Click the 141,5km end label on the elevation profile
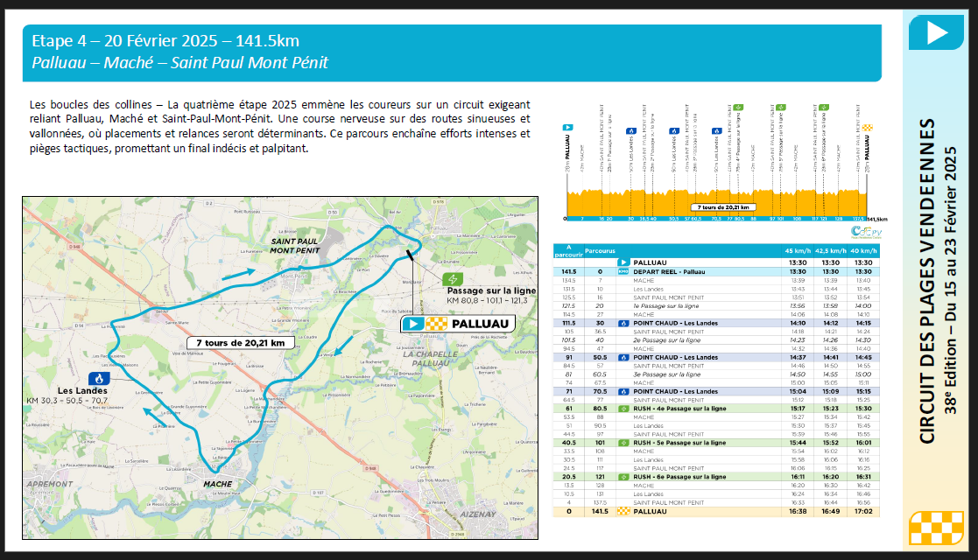Viewport: 978px width, 560px height. [x=877, y=219]
